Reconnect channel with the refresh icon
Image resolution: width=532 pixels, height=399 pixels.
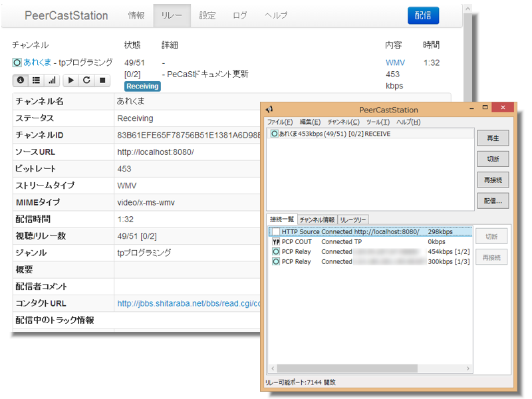(x=86, y=80)
